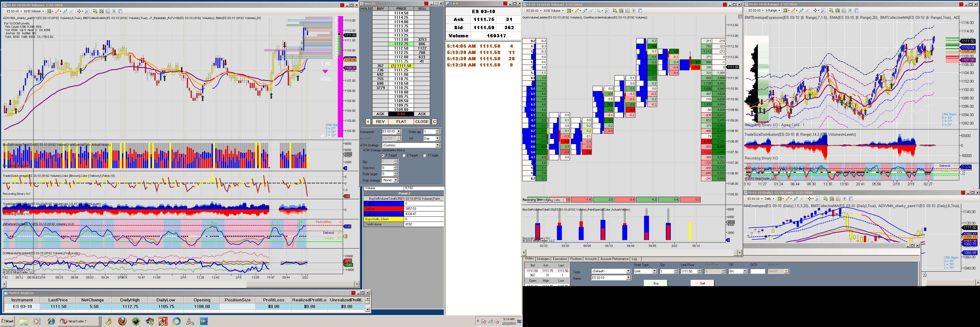Open chart trader icon in left chart toolbar
Viewport: 980px width, 327px height.
95,11
